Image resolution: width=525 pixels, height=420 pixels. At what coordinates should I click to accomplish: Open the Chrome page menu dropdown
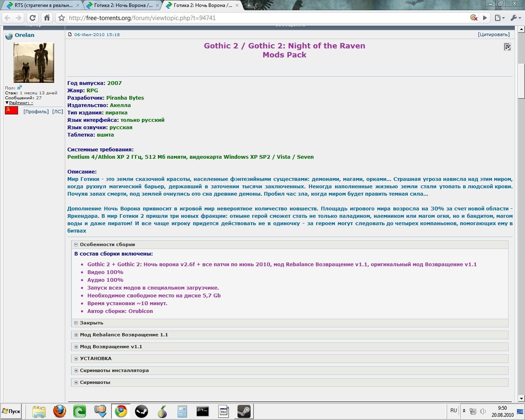[499, 18]
